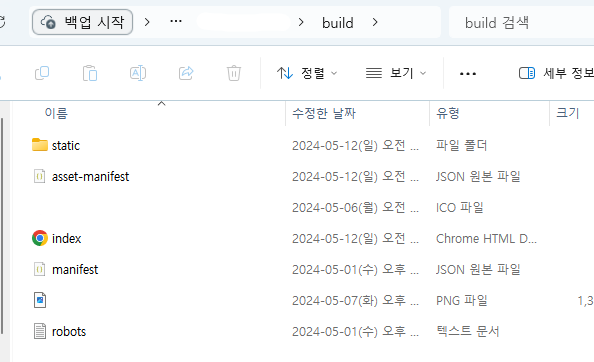
Task: Select the robots file name
Action: click(x=69, y=332)
